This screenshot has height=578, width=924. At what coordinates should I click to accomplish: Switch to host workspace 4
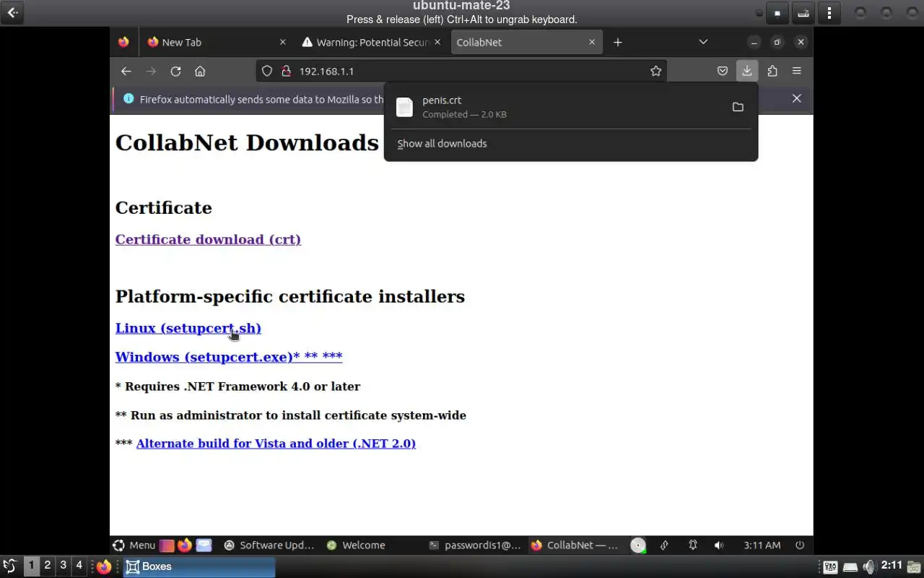tap(79, 566)
